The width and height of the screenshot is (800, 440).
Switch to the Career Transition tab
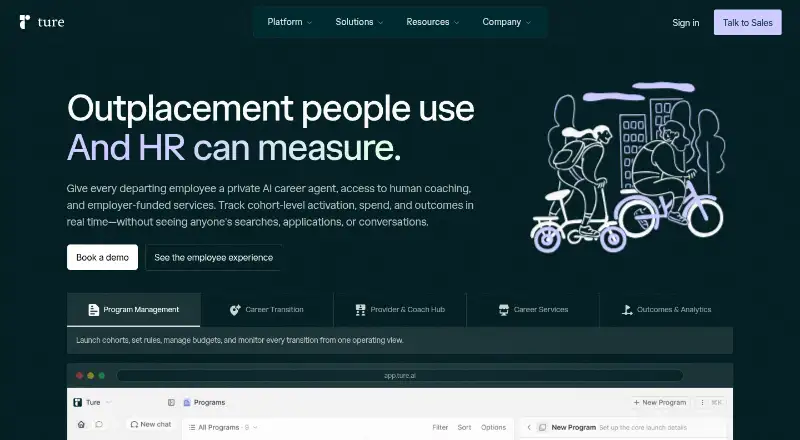(267, 310)
